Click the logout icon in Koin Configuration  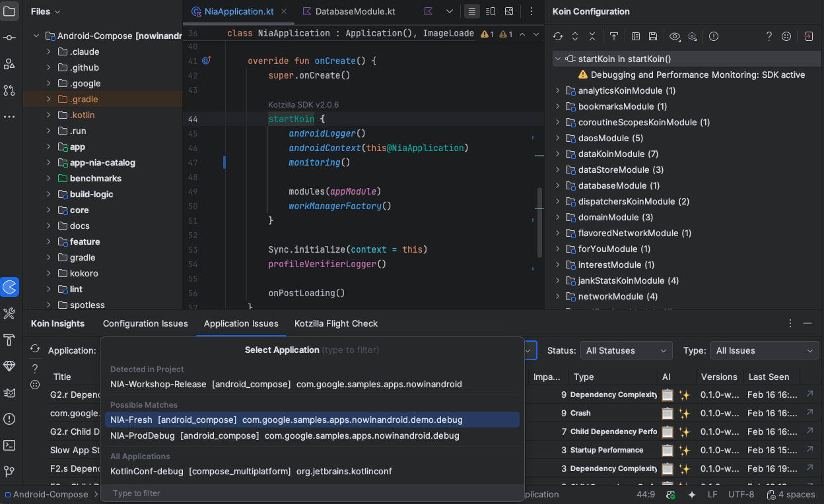809,37
